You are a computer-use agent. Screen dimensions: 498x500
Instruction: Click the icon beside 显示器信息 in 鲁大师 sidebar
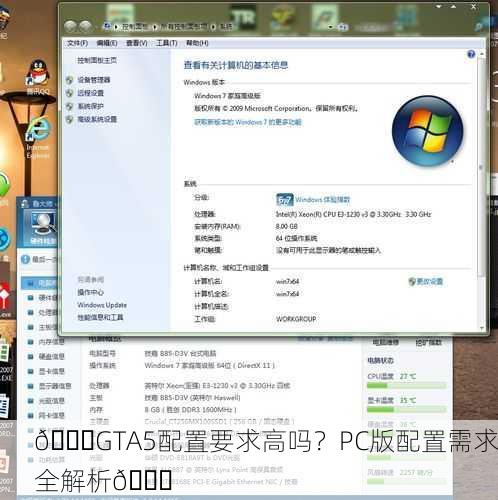[x=30, y=386]
